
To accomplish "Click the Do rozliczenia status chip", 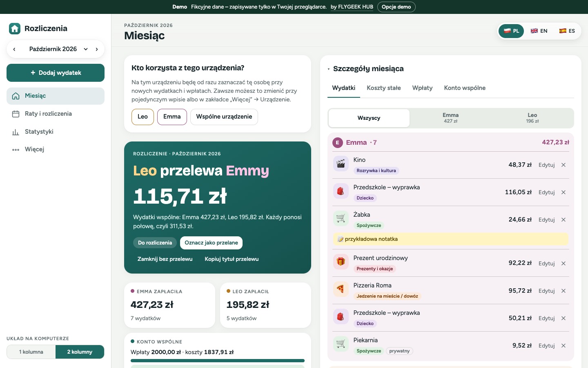I will [x=155, y=243].
